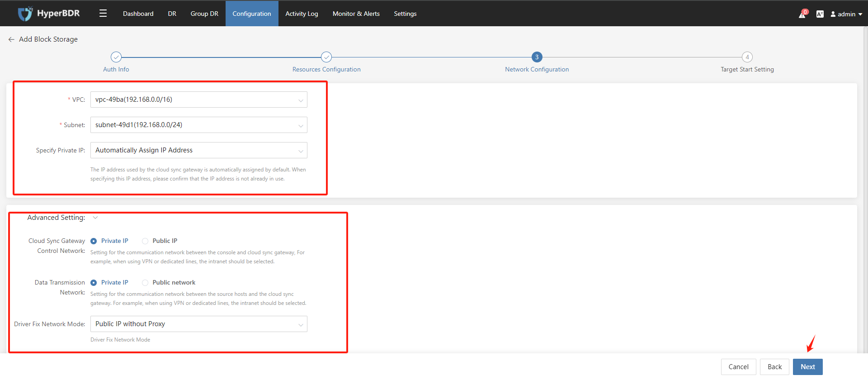Open the alerts notification bell icon
Screen dimensions: 868x380
point(802,14)
